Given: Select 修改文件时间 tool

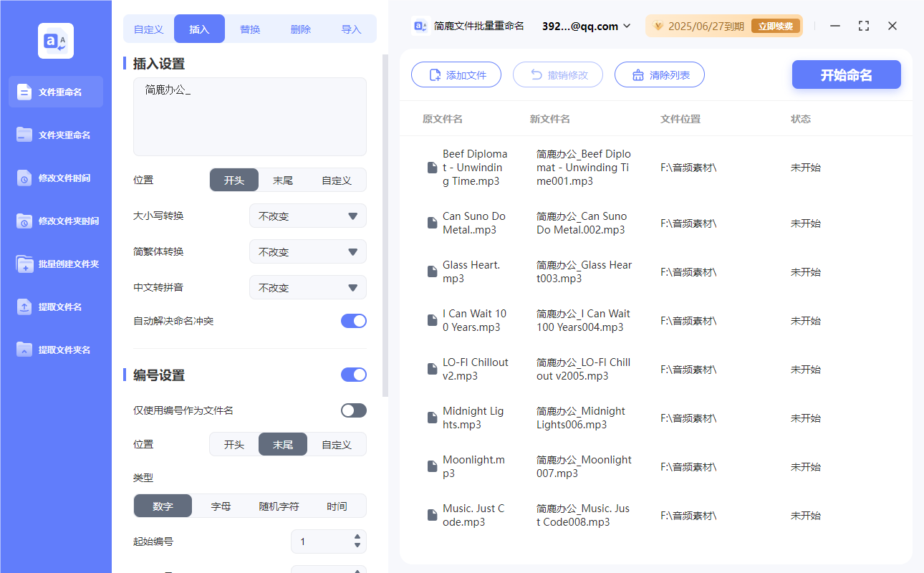Looking at the screenshot, I should pos(55,178).
